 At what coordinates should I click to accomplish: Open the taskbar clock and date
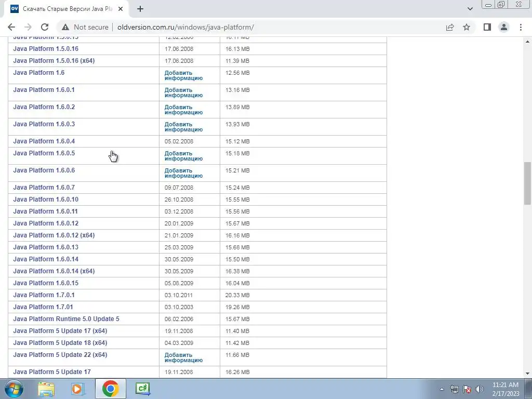click(506, 389)
